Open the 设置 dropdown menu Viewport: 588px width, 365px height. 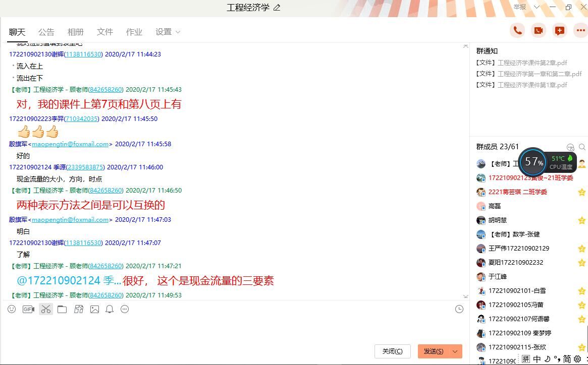click(168, 32)
